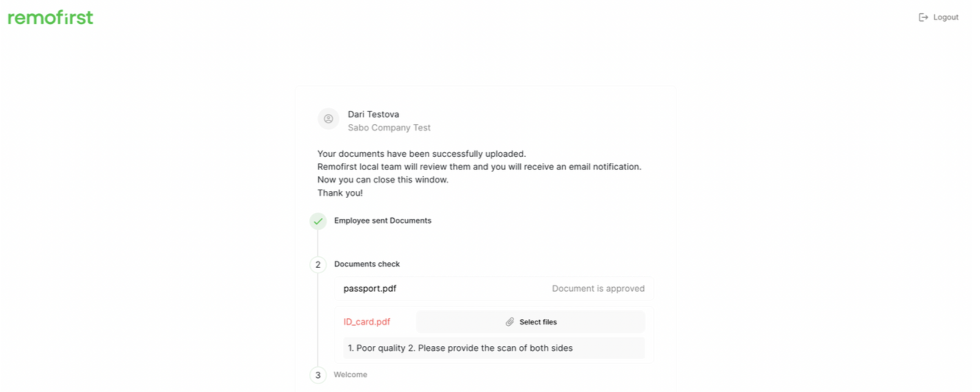Click the Employee sent Documents step

pyautogui.click(x=383, y=220)
